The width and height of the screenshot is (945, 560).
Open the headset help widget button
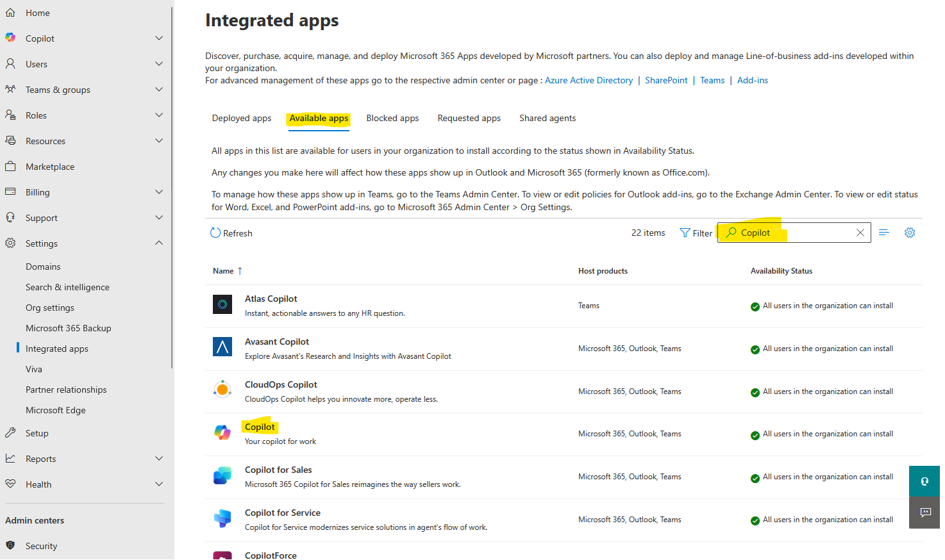pyautogui.click(x=924, y=481)
